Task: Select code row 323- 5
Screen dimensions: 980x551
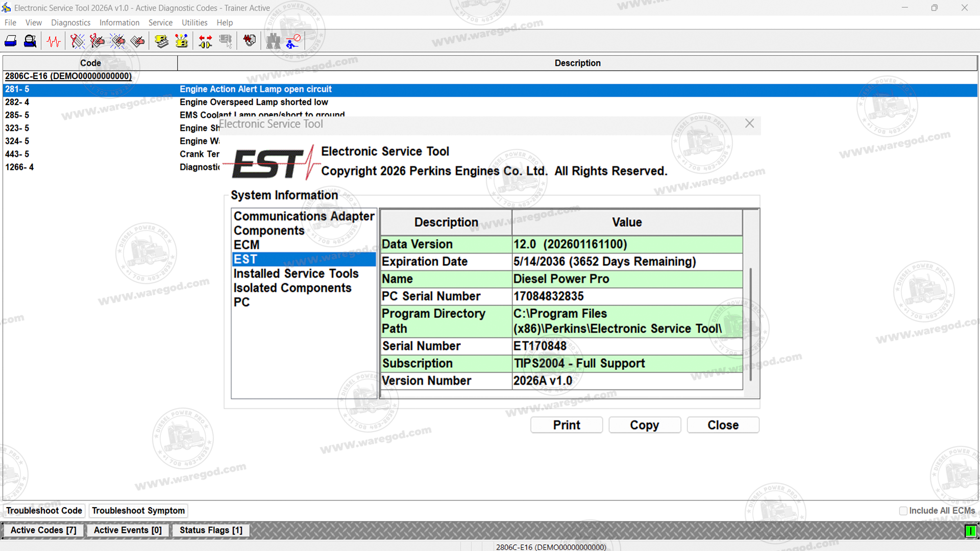Action: click(x=111, y=128)
